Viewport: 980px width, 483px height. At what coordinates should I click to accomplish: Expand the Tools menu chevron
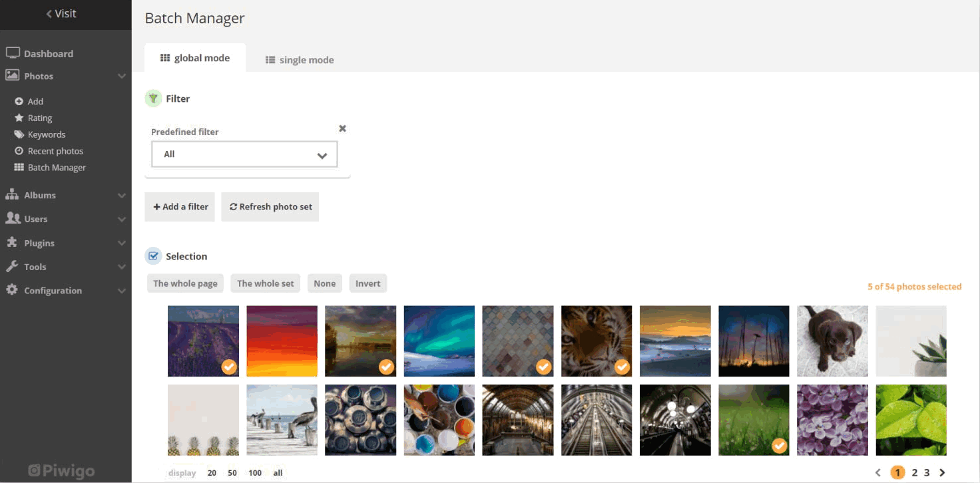122,267
